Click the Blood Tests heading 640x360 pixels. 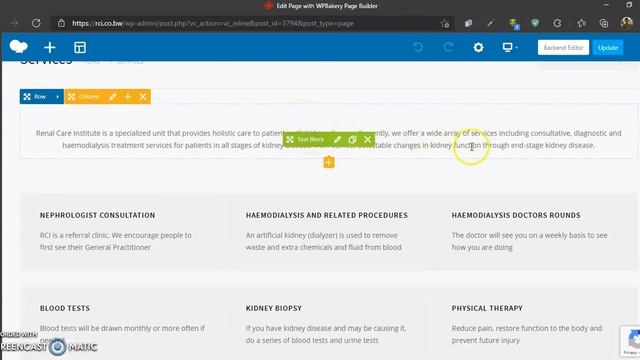[x=65, y=308]
